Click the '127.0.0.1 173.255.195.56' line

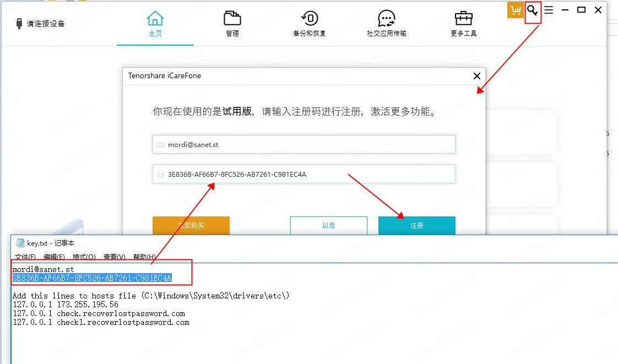[x=66, y=305]
